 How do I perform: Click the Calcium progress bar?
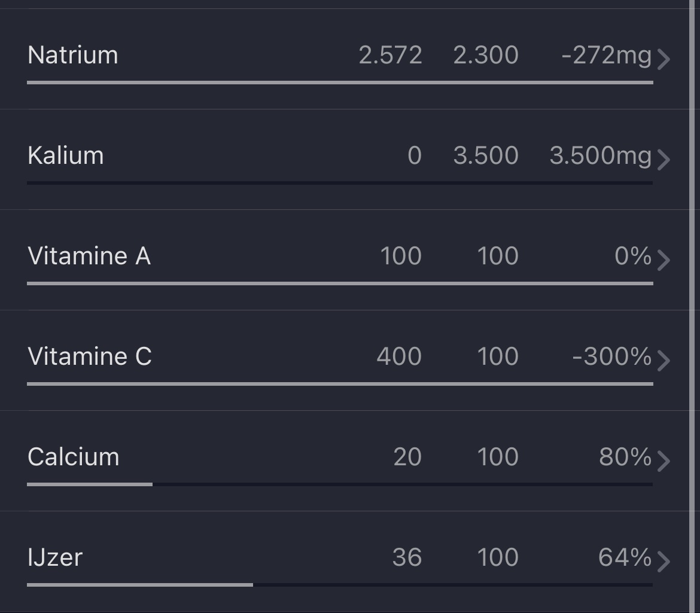340,484
